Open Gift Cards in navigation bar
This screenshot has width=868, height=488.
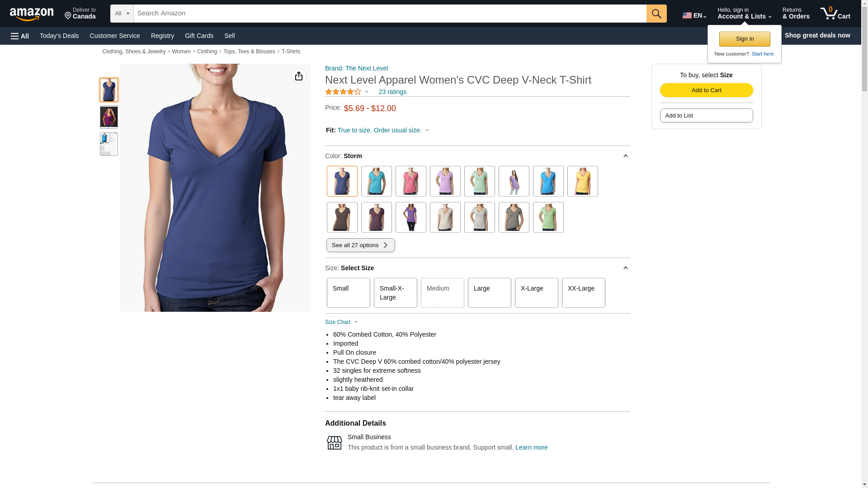coord(199,36)
